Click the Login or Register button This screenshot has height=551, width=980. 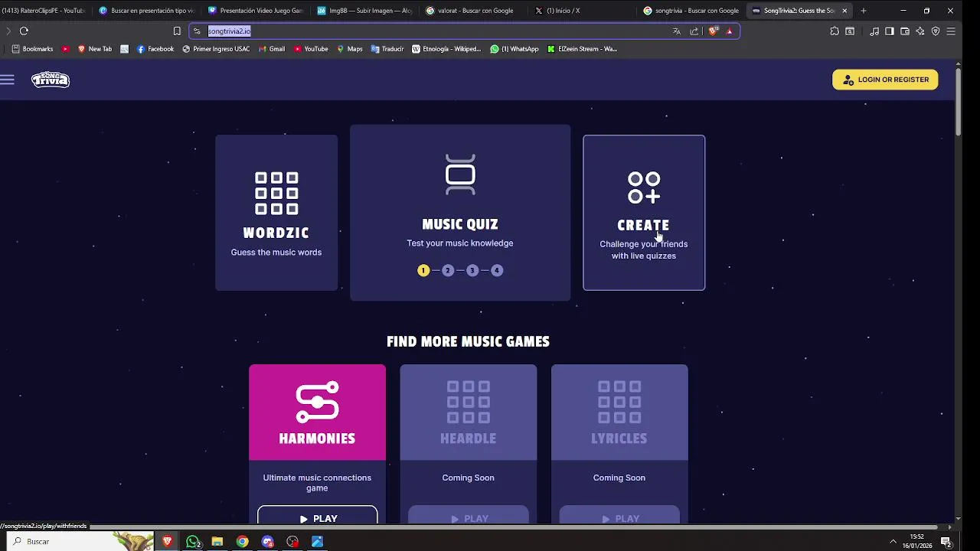885,80
